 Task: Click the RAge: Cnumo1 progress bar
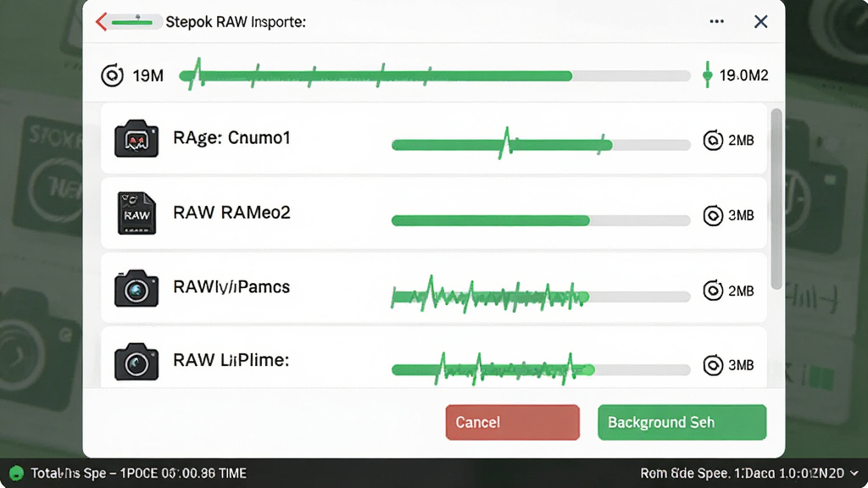(541, 145)
